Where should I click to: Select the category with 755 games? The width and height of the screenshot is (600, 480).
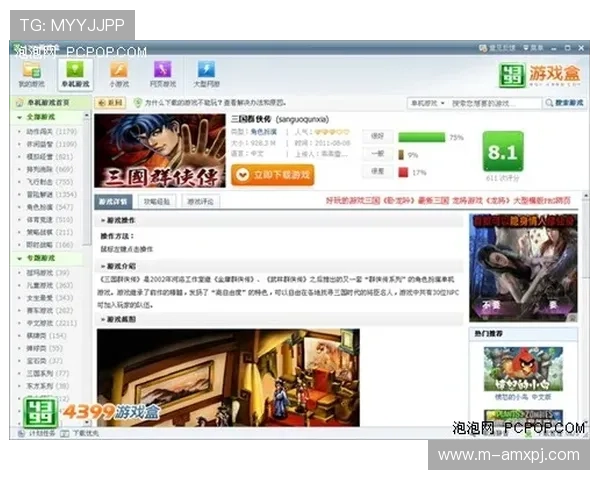click(49, 182)
